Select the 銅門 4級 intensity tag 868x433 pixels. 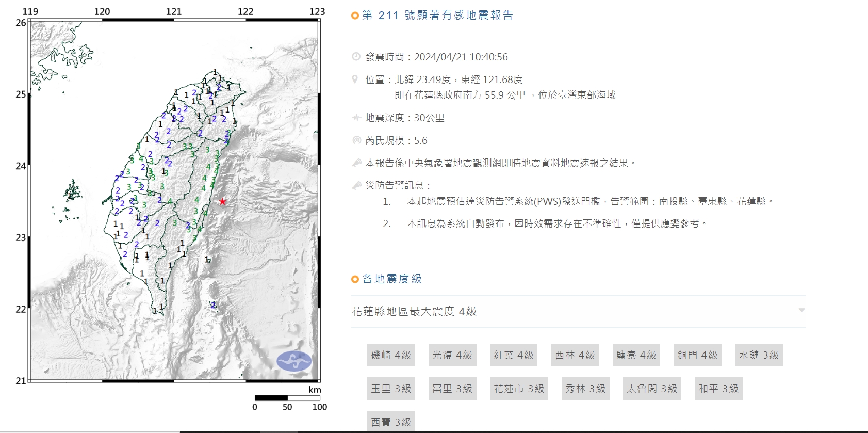pos(698,355)
